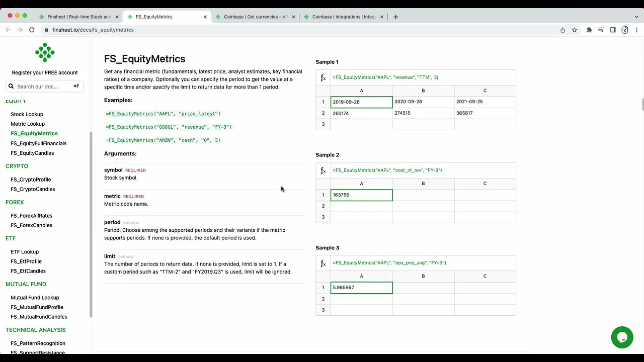Open the FS_CryptoCandles sidebar link
Screen dimensions: 644x362
coord(33,189)
